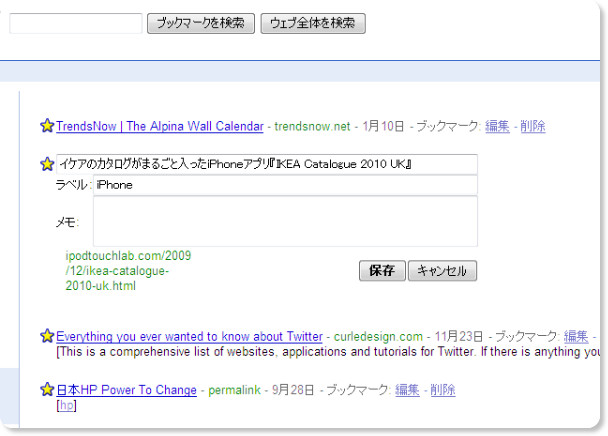This screenshot has width=608, height=436.
Task: Click the empty メモ text area
Action: click(285, 221)
